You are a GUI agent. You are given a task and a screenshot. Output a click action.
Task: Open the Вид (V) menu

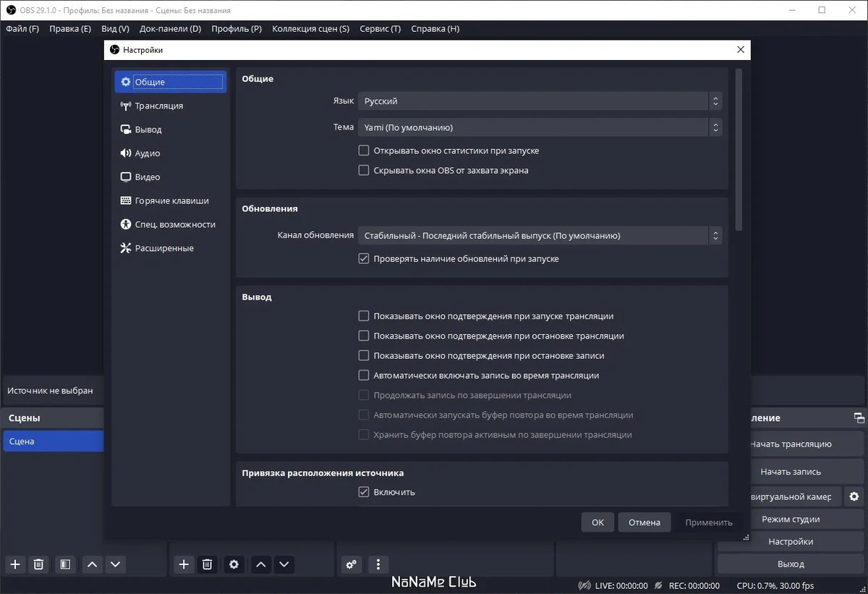click(115, 29)
